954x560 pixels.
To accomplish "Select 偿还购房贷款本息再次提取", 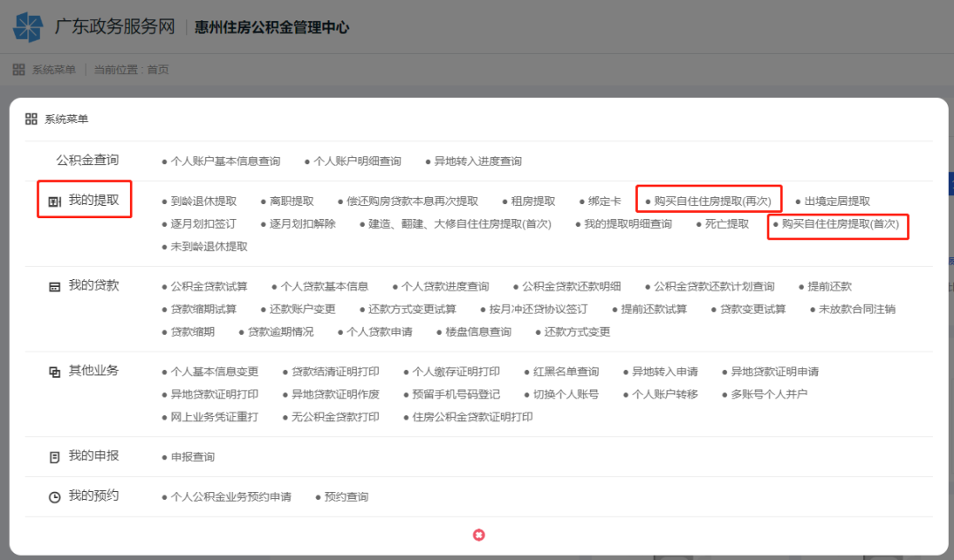I will [412, 201].
